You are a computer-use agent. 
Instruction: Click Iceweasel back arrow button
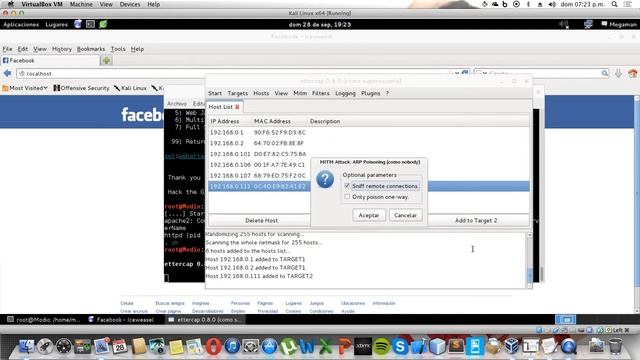[x=7, y=73]
